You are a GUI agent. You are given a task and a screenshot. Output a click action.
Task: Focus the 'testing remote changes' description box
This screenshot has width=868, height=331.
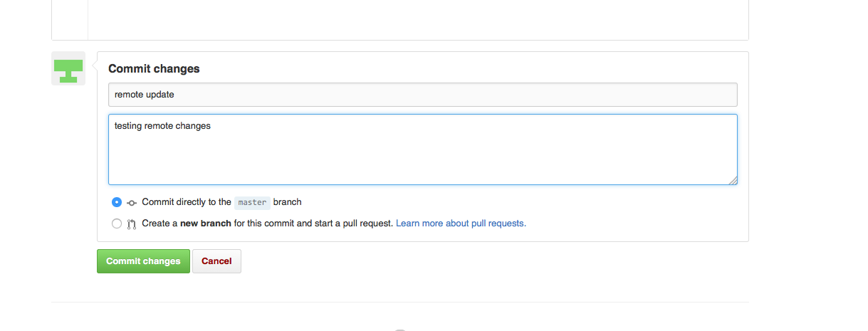(422, 149)
